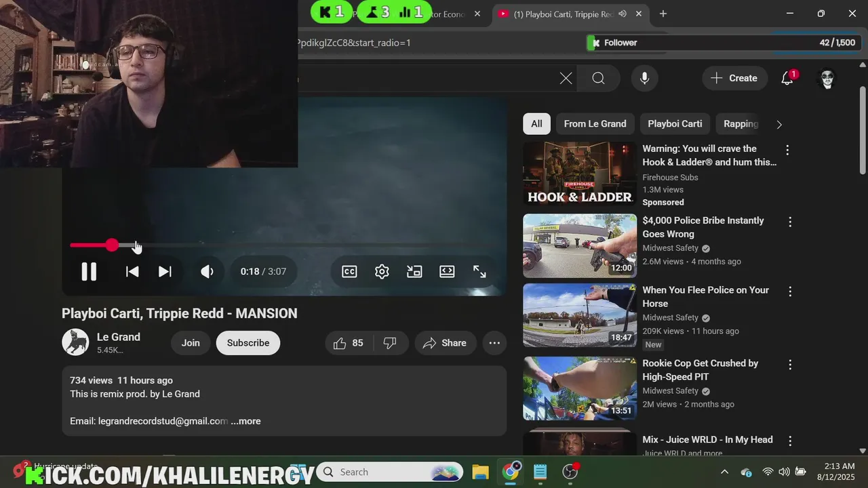Open the video player settings gear

point(382,272)
